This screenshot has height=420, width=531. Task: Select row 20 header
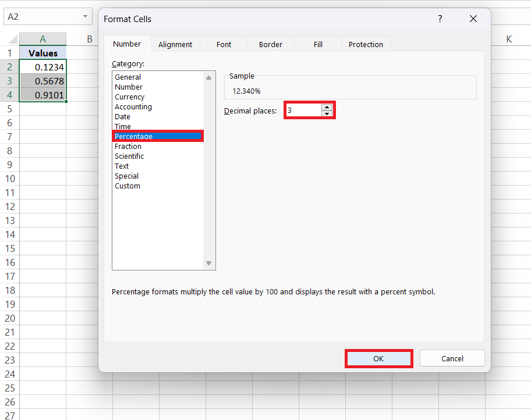(x=9, y=318)
